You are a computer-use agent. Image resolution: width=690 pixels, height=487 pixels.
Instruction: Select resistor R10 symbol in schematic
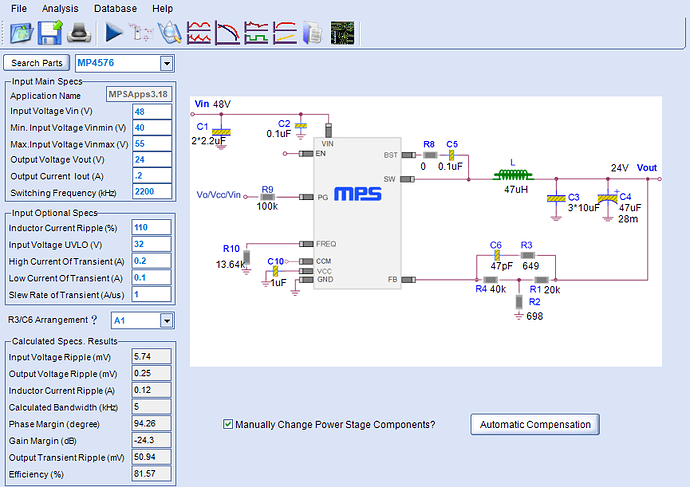(246, 257)
